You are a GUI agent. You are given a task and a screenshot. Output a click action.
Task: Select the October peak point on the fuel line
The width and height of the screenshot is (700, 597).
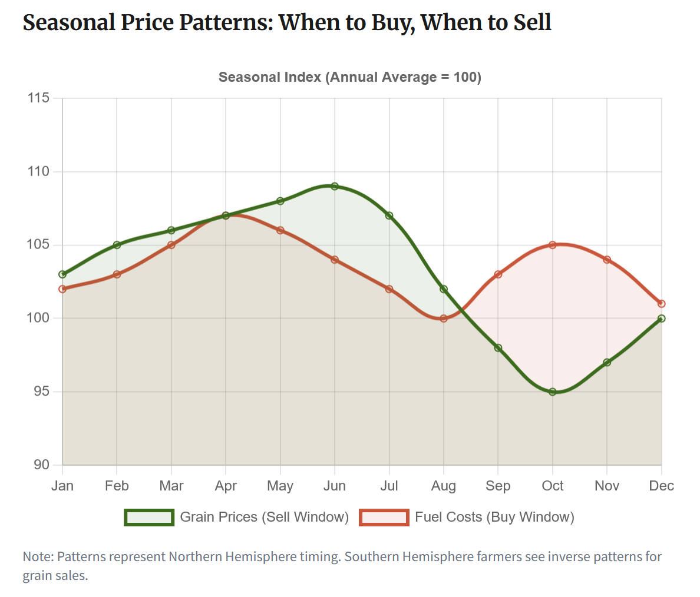553,245
